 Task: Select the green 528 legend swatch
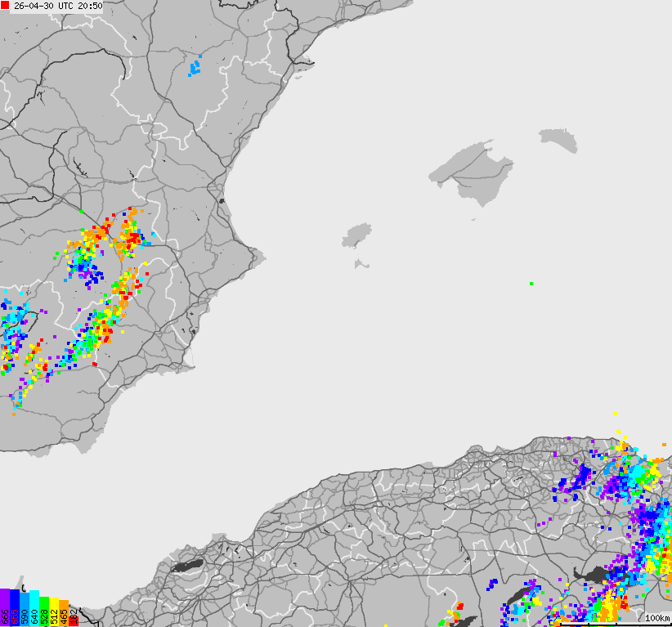pos(45,615)
